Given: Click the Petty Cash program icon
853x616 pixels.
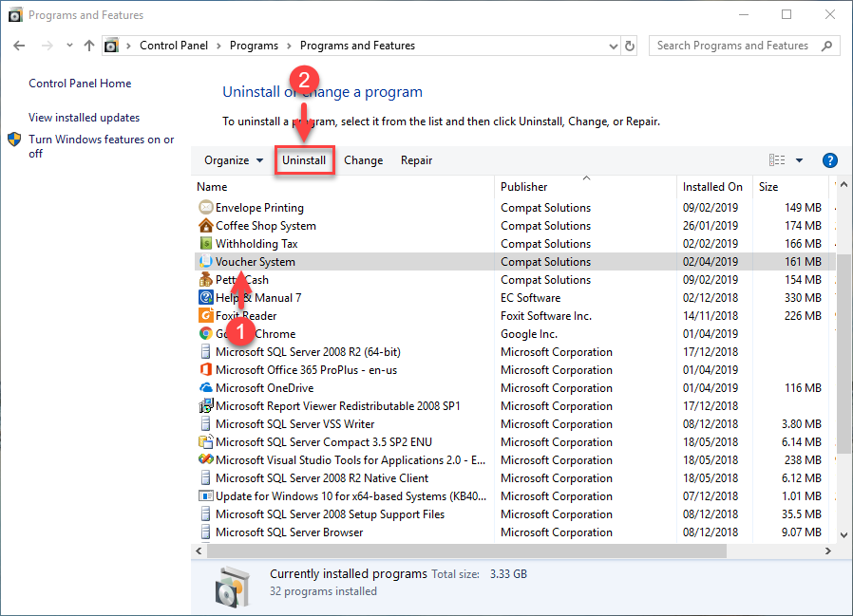Looking at the screenshot, I should 205,279.
